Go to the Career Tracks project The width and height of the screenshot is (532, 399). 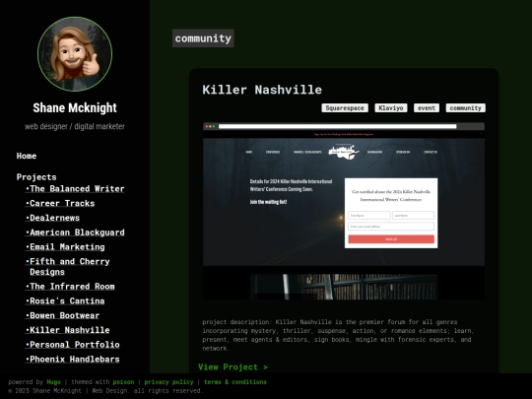click(60, 203)
